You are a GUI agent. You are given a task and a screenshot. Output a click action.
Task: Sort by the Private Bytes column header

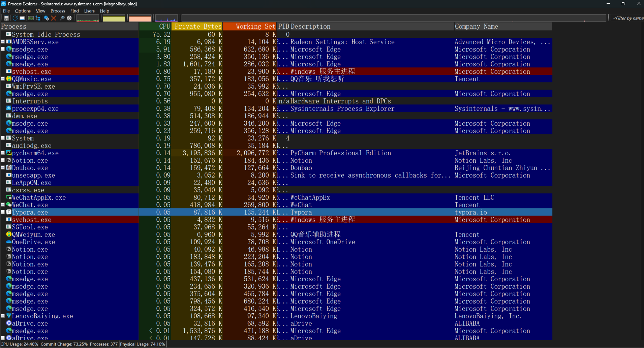click(197, 26)
